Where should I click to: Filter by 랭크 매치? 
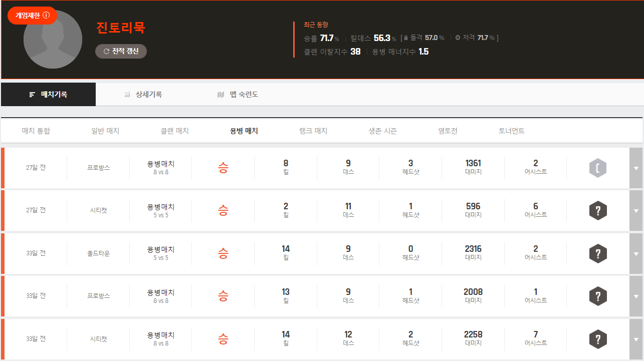[x=313, y=131]
